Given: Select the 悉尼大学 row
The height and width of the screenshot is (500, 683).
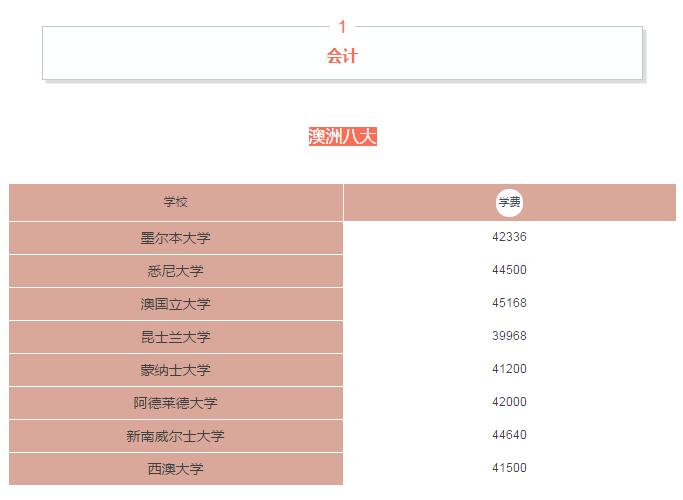Looking at the screenshot, I should 176,271.
